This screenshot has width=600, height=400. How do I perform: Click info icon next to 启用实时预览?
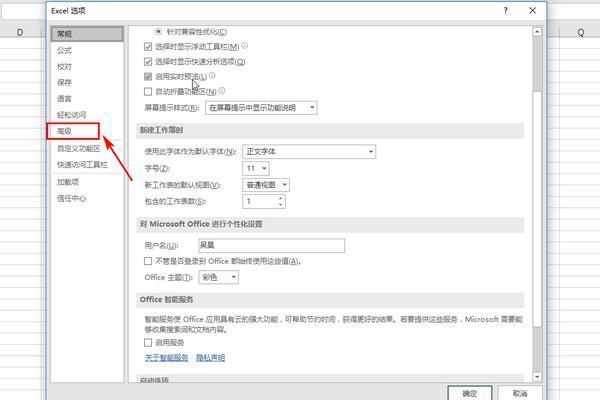(212, 75)
